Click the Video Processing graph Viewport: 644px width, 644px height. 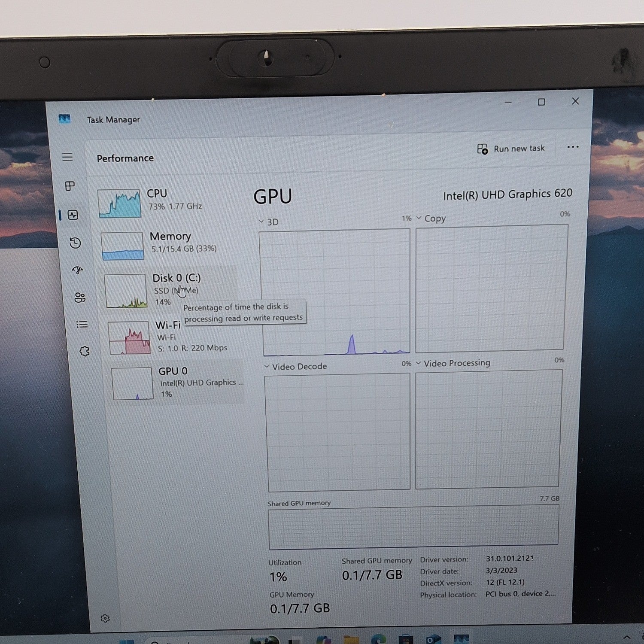[488, 429]
